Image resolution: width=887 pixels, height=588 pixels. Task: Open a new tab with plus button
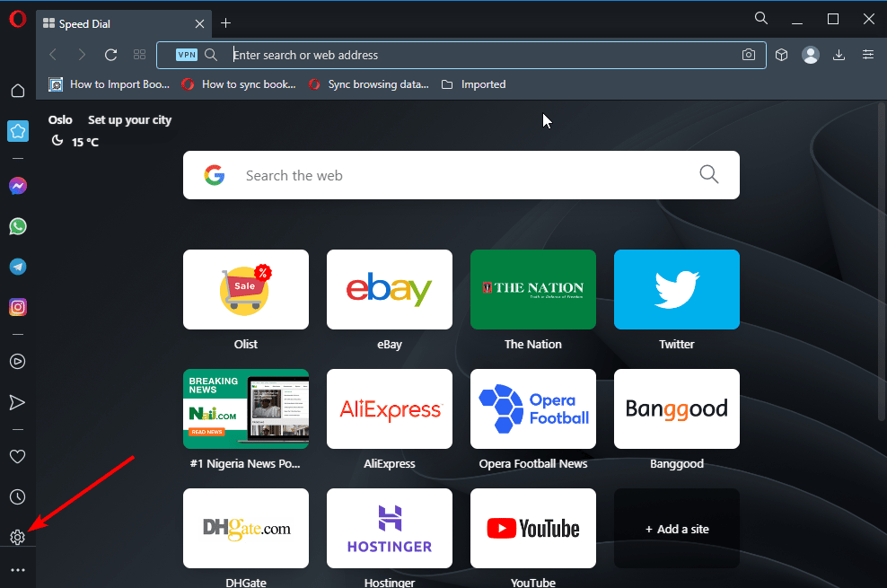pos(225,23)
